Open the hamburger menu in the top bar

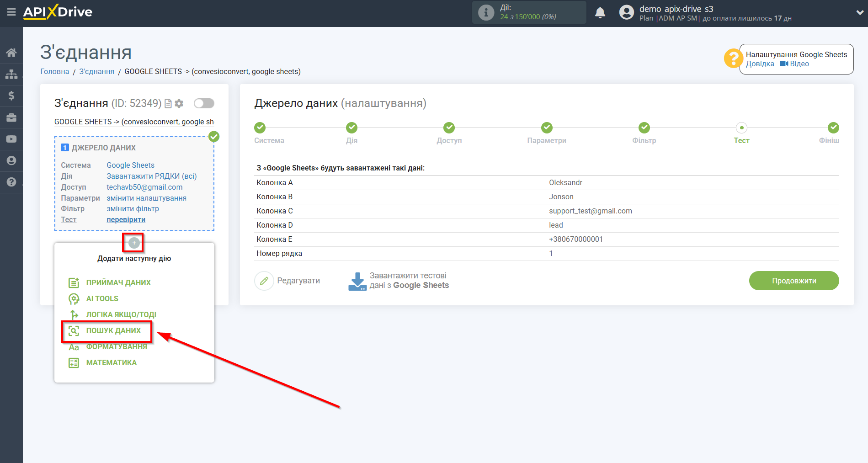(11, 12)
